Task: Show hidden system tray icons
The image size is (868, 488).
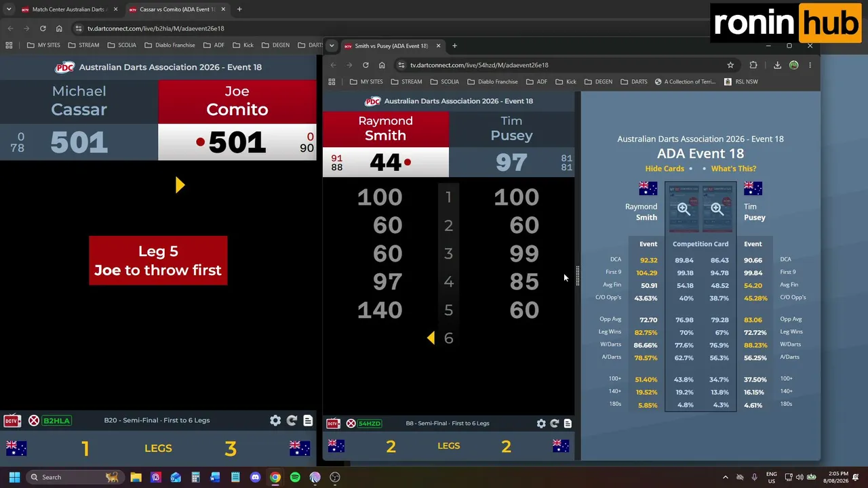Action: (725, 477)
